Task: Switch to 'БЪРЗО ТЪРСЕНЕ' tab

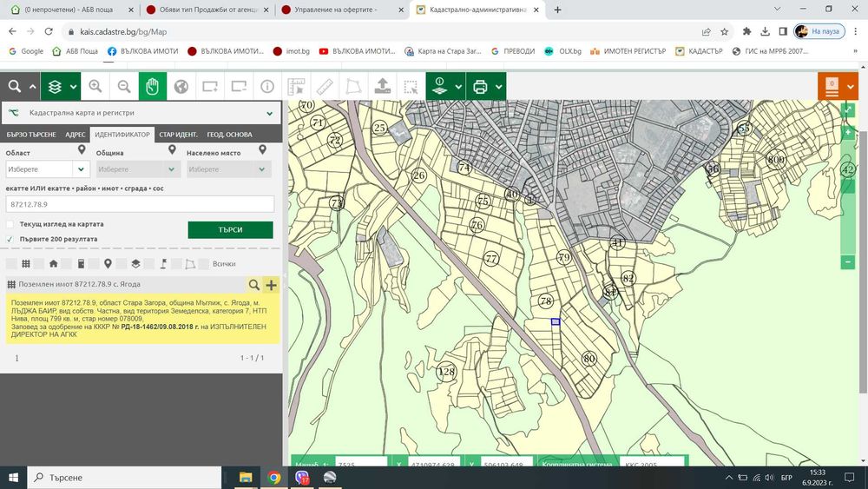Action: [x=31, y=135]
